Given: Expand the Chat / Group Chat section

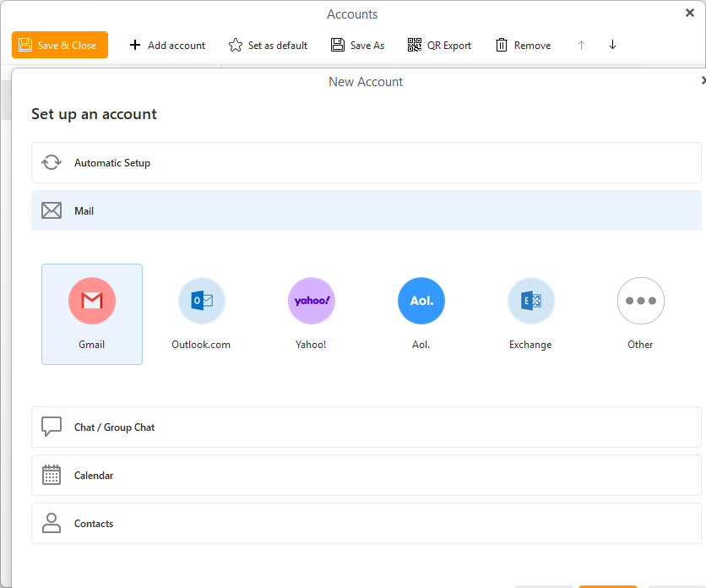Looking at the screenshot, I should (x=366, y=427).
